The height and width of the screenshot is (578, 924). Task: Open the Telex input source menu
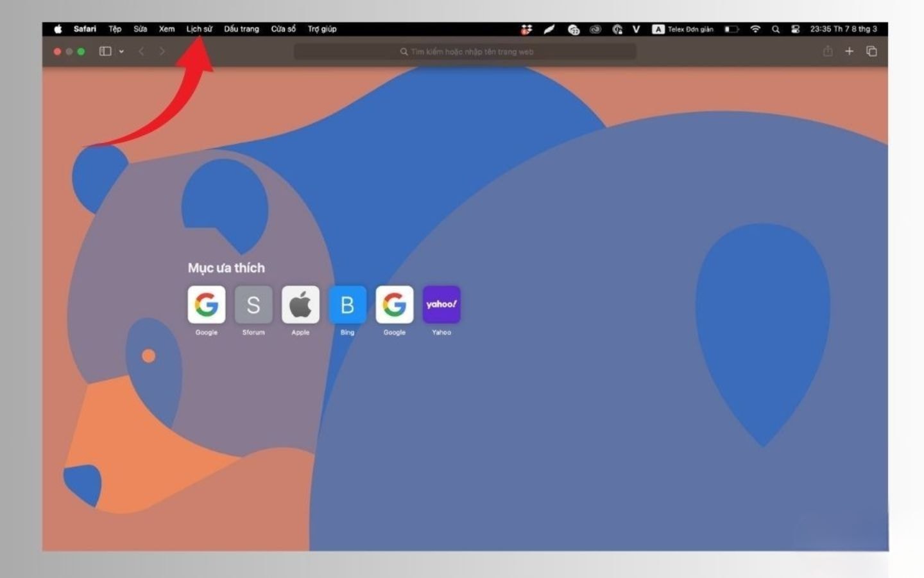tap(683, 29)
